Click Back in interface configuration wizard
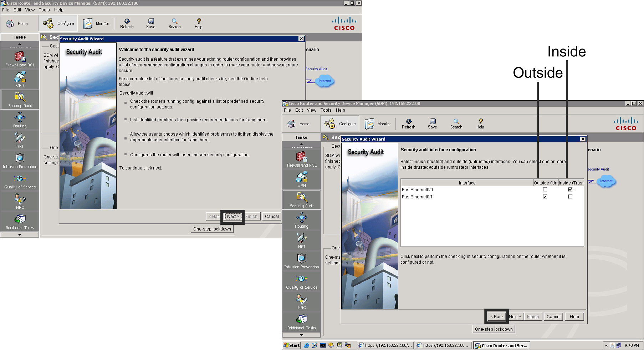Image resolution: width=644 pixels, height=350 pixels. pyautogui.click(x=497, y=317)
